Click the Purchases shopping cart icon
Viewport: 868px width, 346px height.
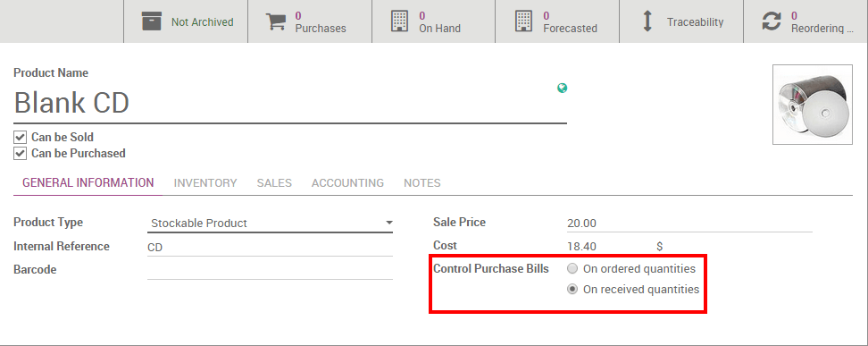tap(276, 21)
